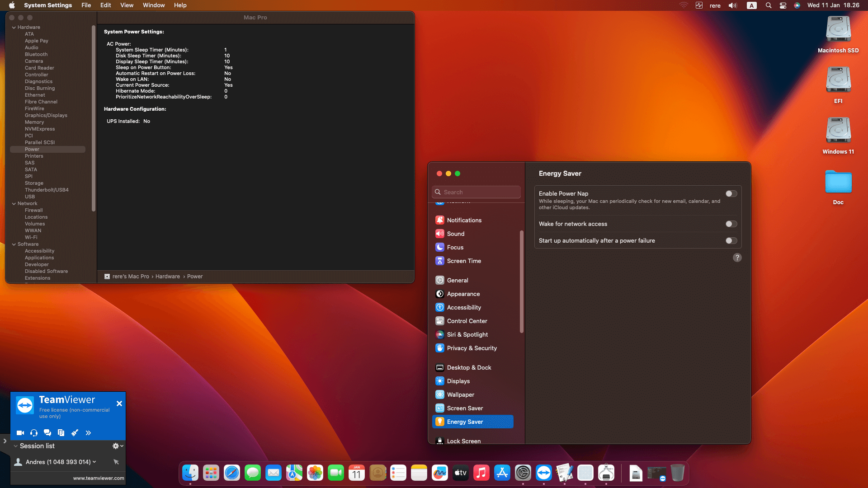Collapse the Session list section
Screen dimensions: 868x488
pyautogui.click(x=16, y=446)
